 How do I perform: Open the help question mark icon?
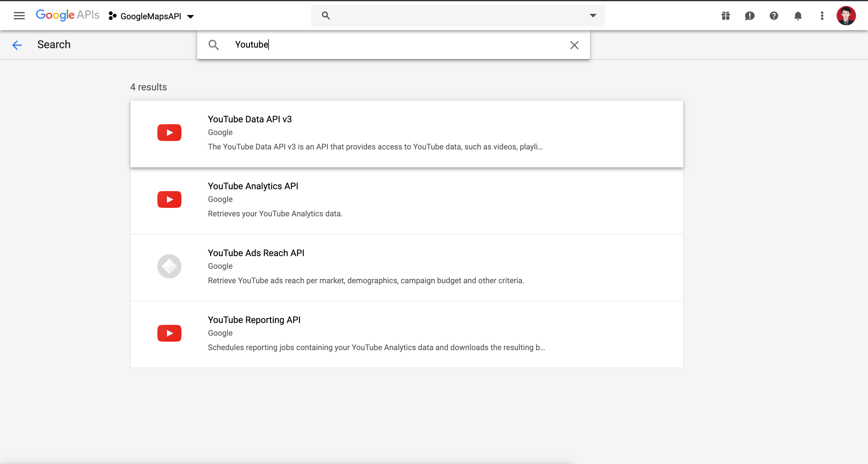click(774, 16)
